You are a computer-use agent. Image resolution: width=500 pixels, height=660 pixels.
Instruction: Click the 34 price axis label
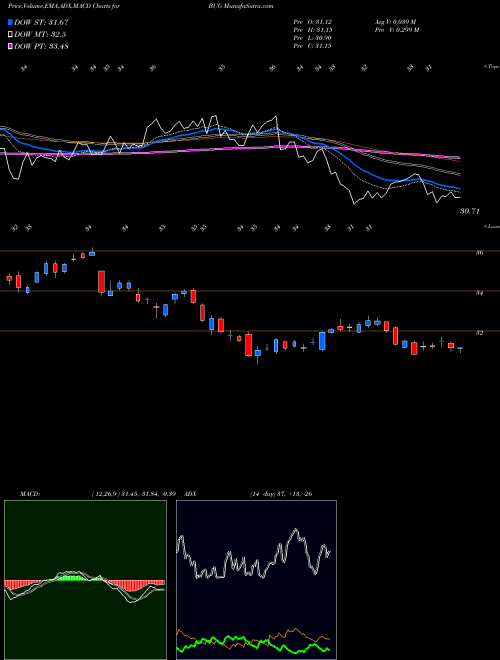tap(479, 293)
